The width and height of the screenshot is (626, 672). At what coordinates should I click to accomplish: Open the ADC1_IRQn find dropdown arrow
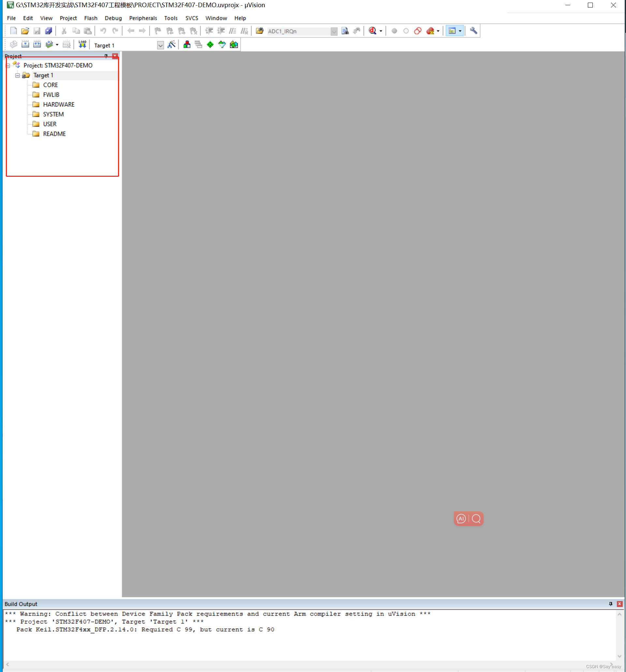pyautogui.click(x=334, y=31)
